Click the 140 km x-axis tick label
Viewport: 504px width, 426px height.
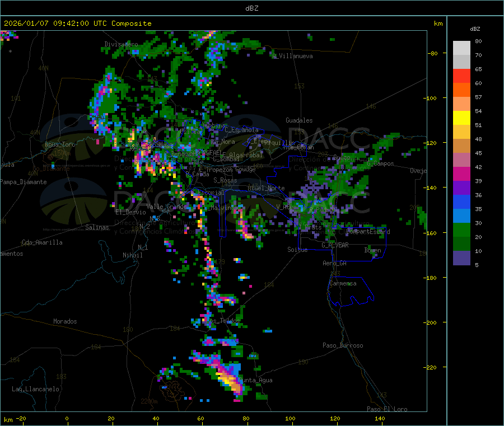click(380, 418)
